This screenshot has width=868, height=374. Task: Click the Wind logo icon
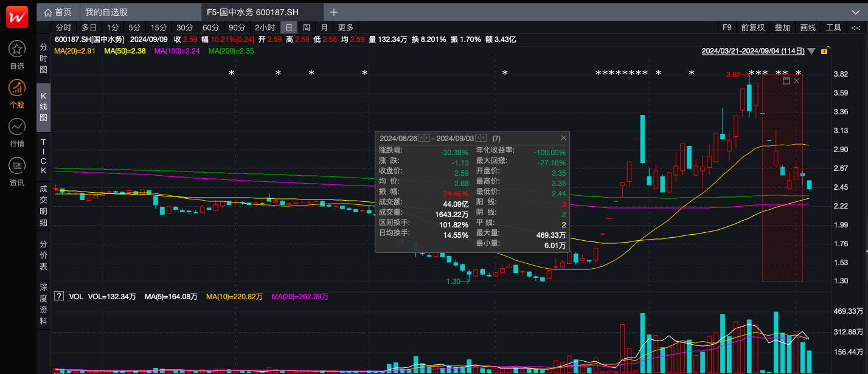(x=17, y=17)
